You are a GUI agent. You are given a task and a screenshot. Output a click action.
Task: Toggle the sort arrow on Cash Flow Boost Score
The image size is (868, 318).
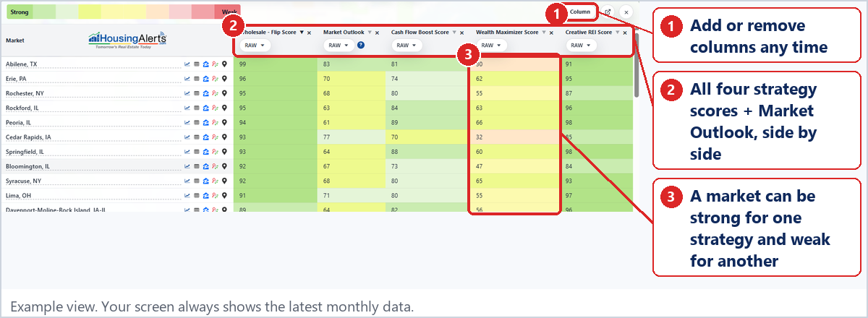click(x=454, y=33)
